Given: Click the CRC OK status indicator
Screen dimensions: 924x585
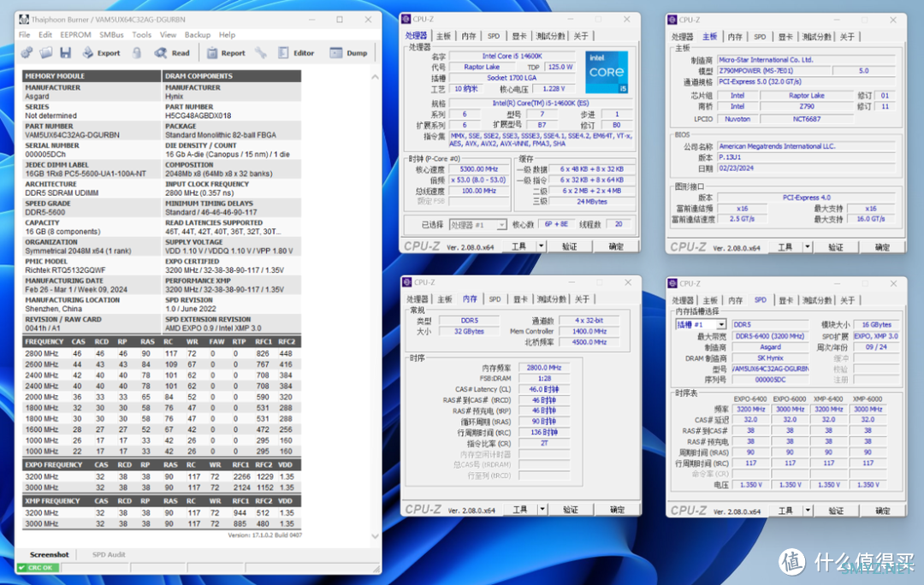Looking at the screenshot, I should [38, 568].
